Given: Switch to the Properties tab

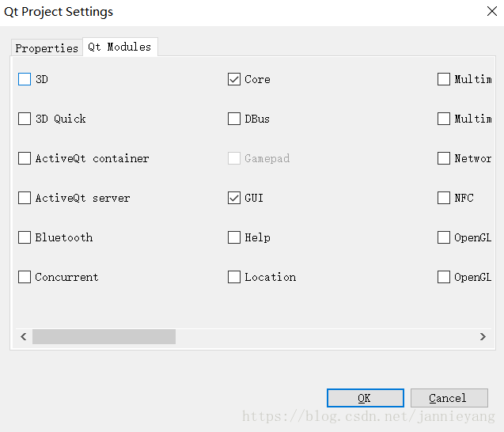Looking at the screenshot, I should (47, 48).
